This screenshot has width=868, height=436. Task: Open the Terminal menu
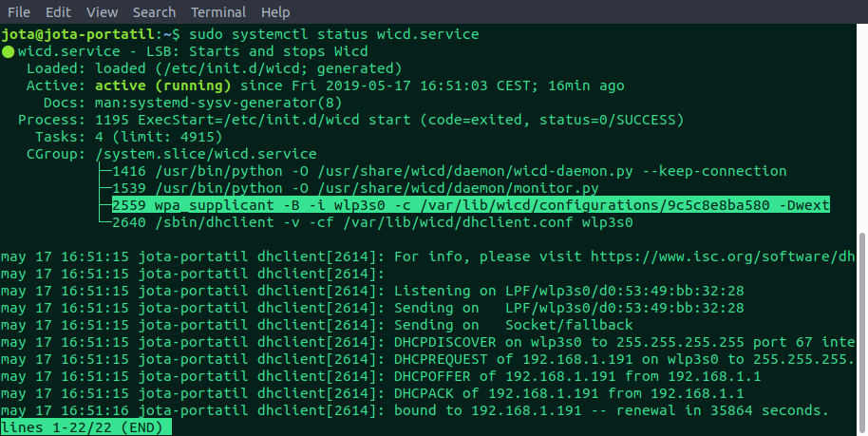coord(218,11)
